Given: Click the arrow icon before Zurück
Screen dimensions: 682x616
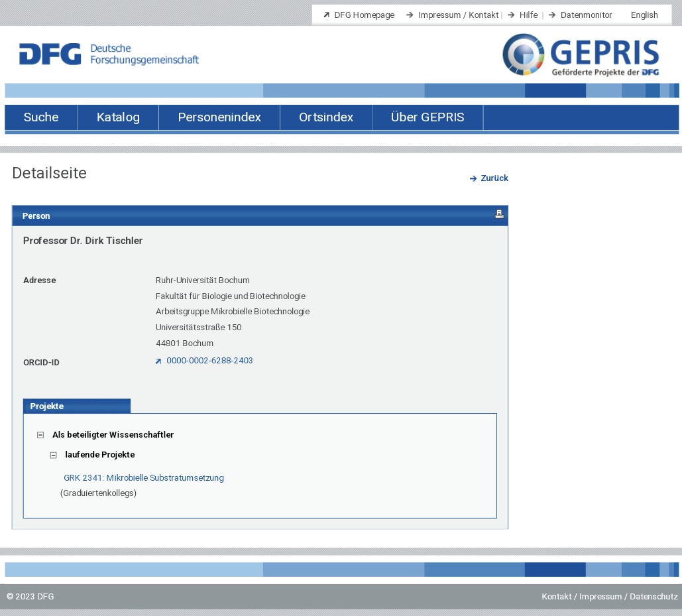Looking at the screenshot, I should pos(473,178).
